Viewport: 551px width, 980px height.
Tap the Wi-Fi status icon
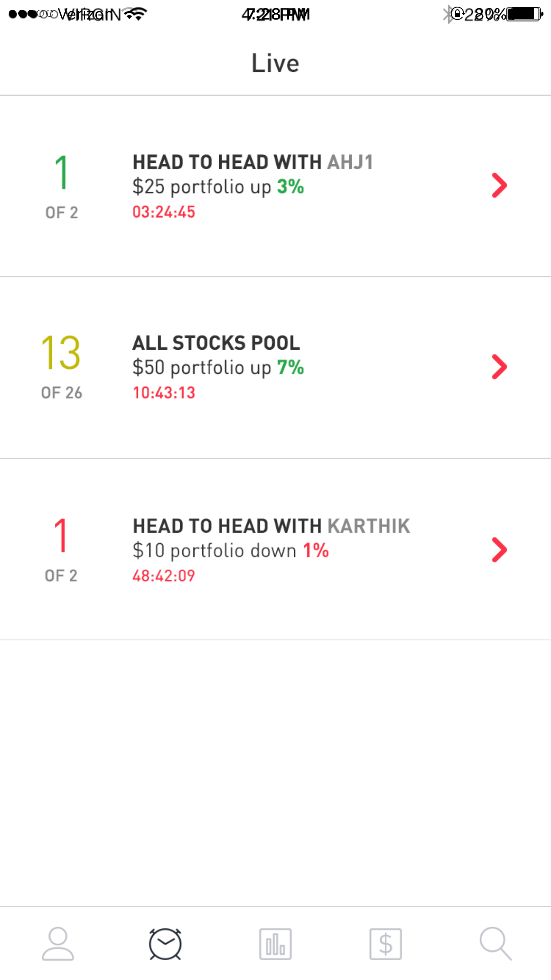click(135, 14)
